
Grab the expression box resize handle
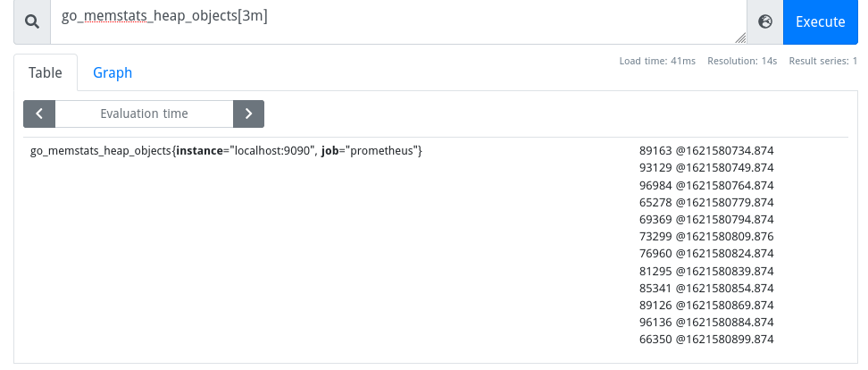pos(740,38)
